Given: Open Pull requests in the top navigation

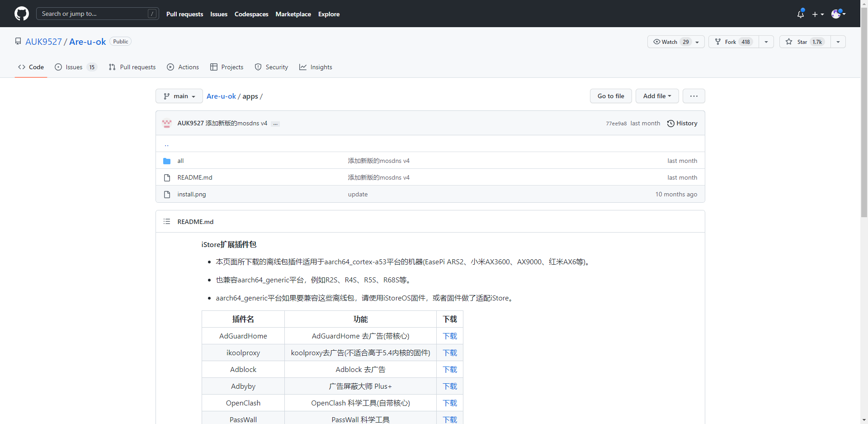Looking at the screenshot, I should 184,14.
